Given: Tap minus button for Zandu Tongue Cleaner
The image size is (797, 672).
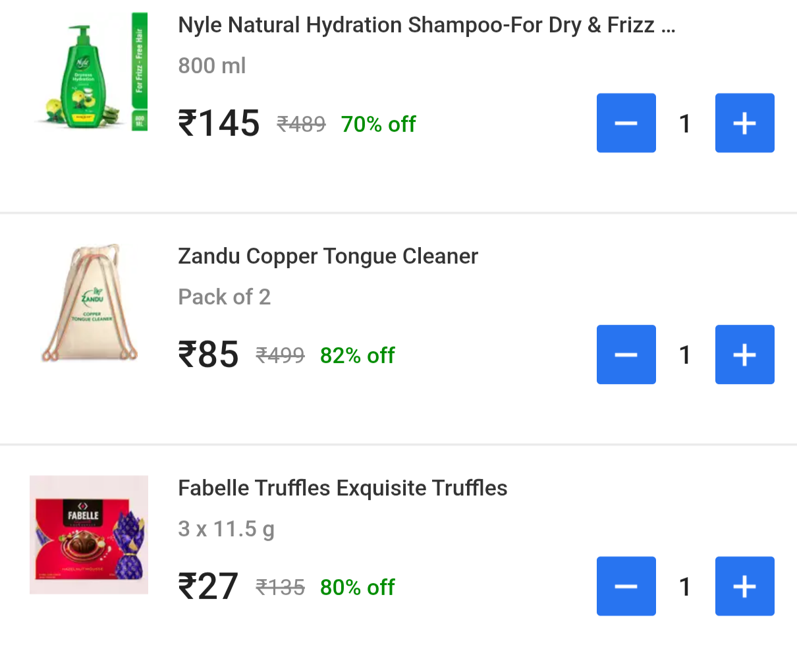Looking at the screenshot, I should [x=626, y=354].
